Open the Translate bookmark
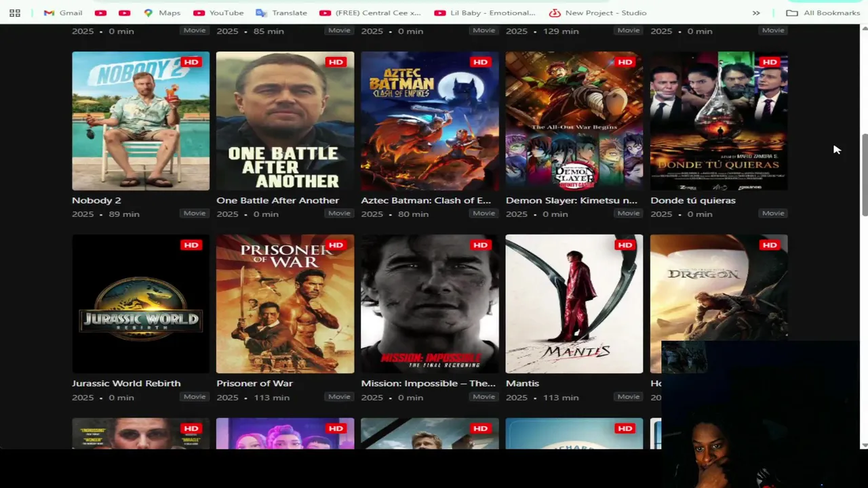 281,13
